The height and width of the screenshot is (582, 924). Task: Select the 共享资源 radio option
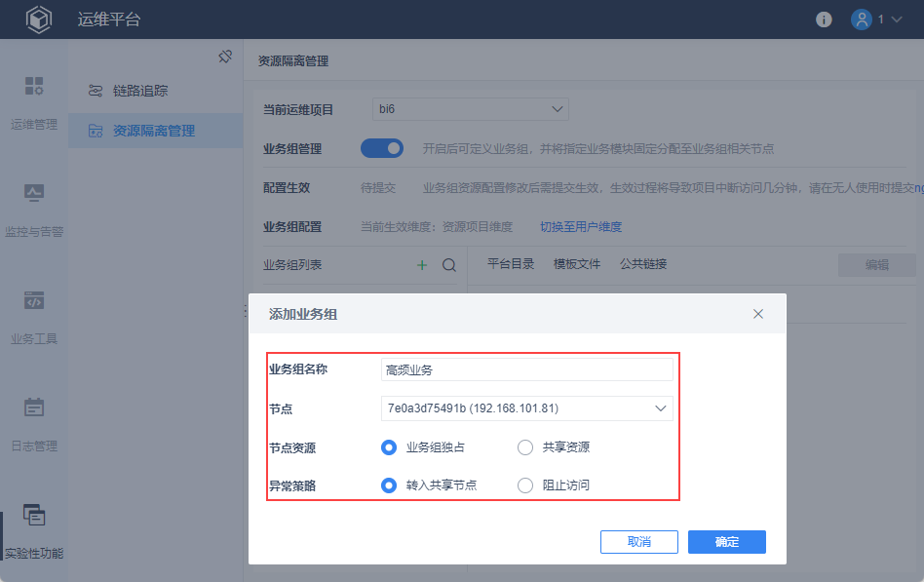click(525, 447)
